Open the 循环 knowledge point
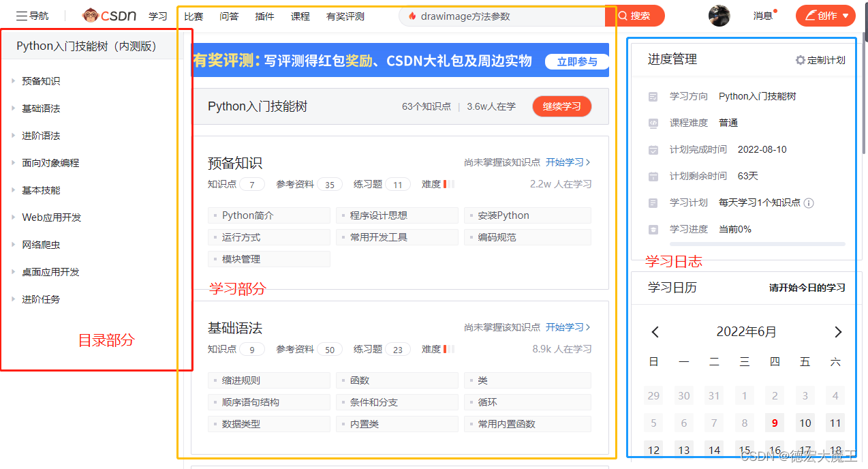This screenshot has width=868, height=469. tap(527, 402)
